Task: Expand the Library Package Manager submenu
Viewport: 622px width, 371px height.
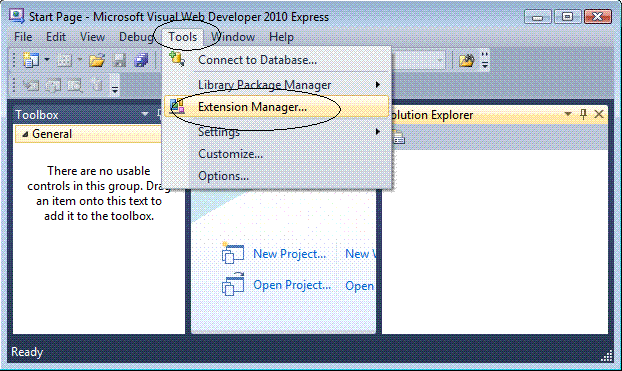Action: [378, 85]
